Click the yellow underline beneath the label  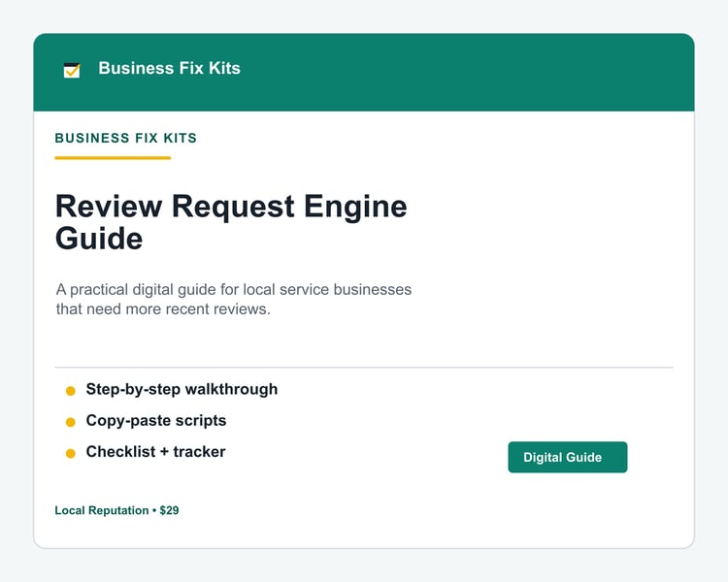[113, 158]
